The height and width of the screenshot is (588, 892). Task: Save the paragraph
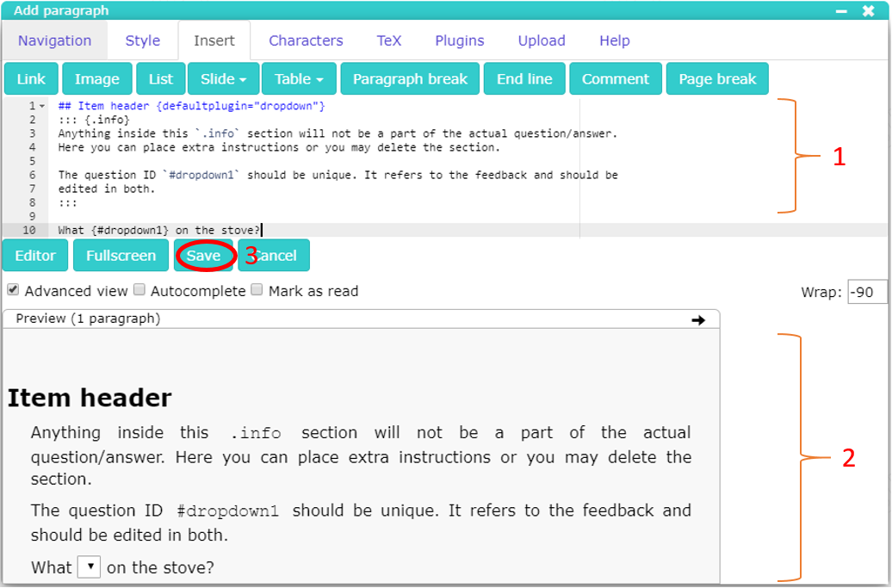click(x=204, y=256)
